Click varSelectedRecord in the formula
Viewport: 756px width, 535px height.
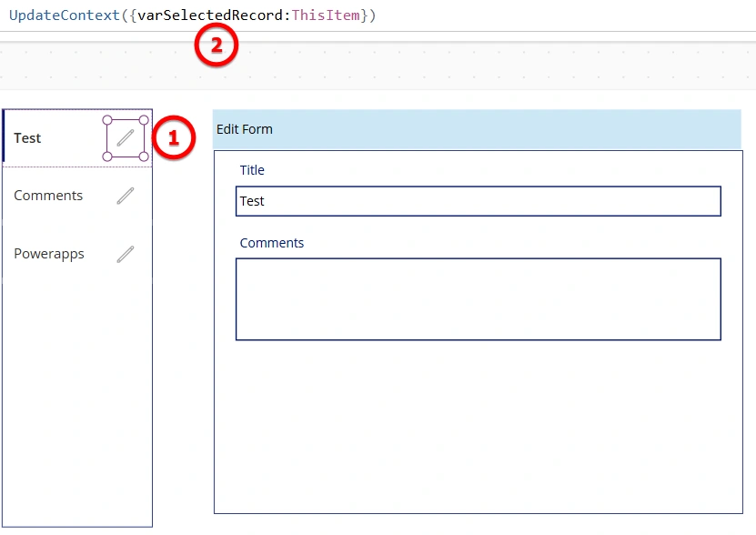coord(210,15)
